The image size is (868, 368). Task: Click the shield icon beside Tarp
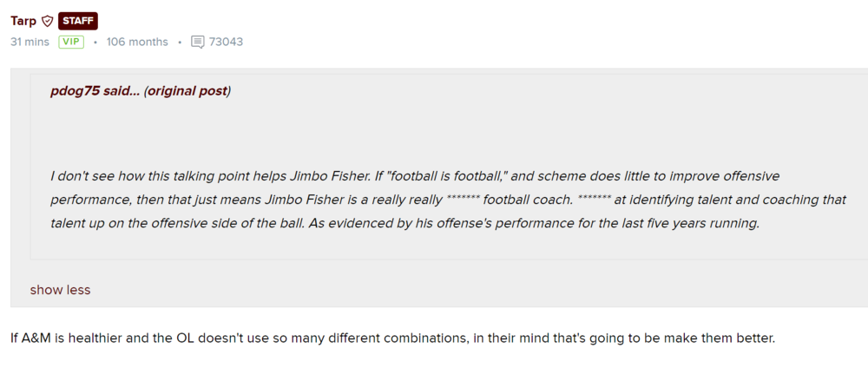point(47,21)
